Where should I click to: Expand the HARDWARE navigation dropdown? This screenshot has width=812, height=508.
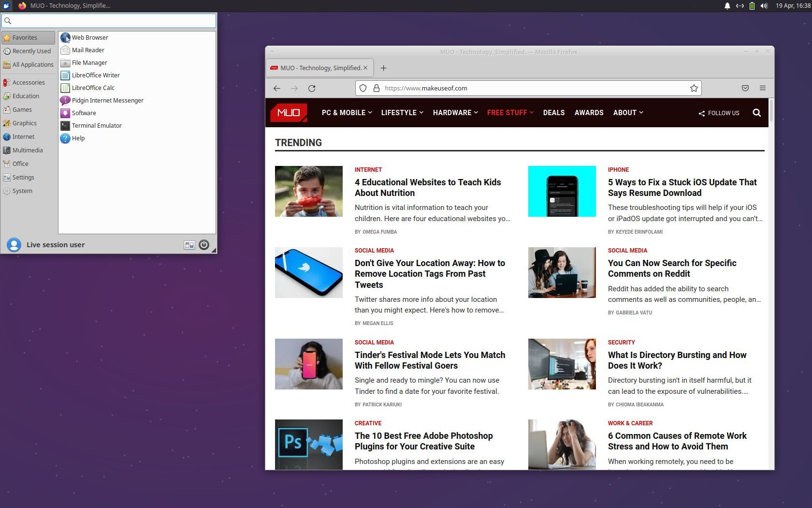click(455, 113)
